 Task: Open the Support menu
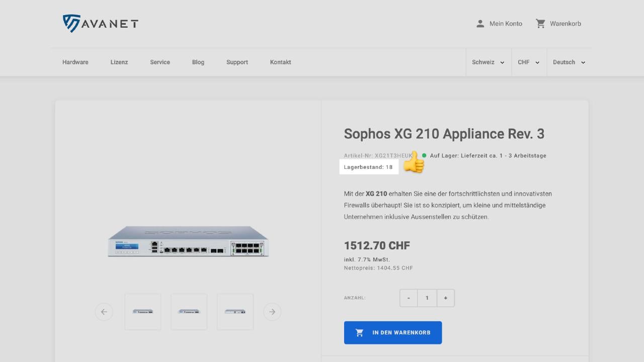coord(237,62)
